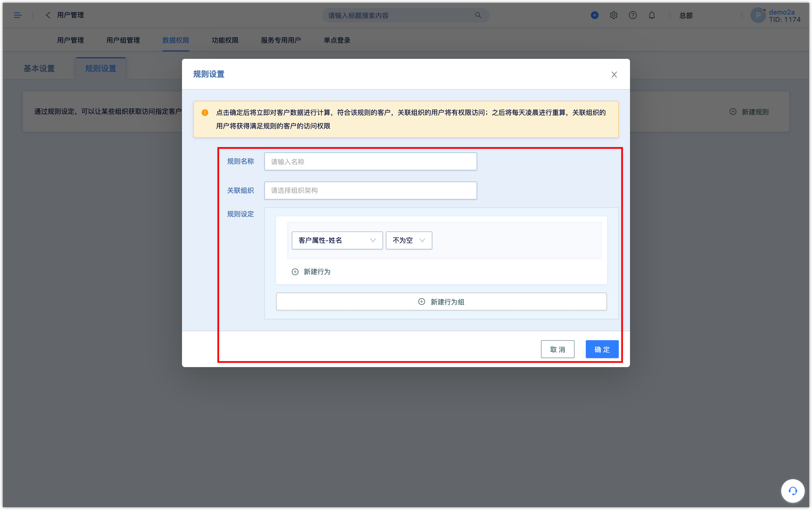The image size is (812, 510).
Task: Select the 规则设置 sub-tab
Action: pos(101,68)
